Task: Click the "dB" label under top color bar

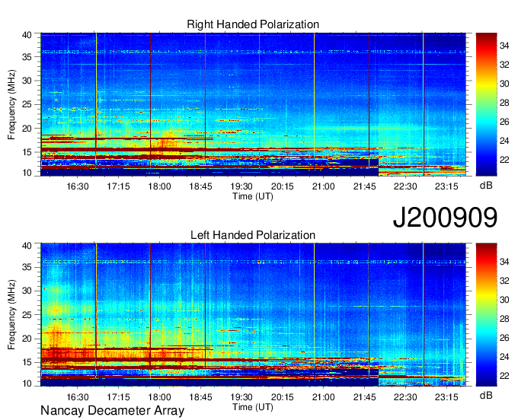Action: click(486, 186)
